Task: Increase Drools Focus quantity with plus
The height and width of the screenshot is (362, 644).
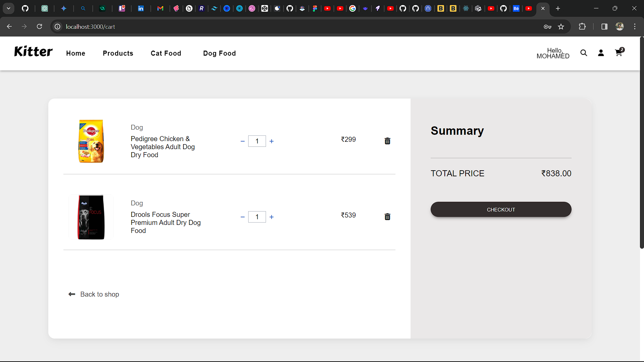Action: click(x=271, y=217)
